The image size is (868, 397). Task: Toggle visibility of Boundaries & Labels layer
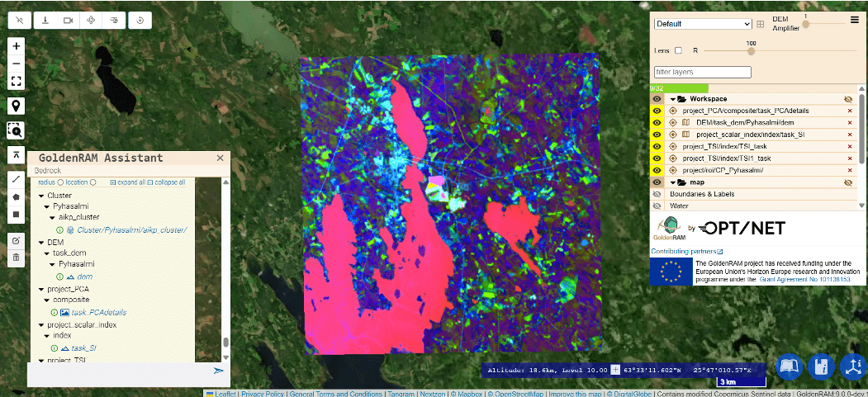click(657, 194)
